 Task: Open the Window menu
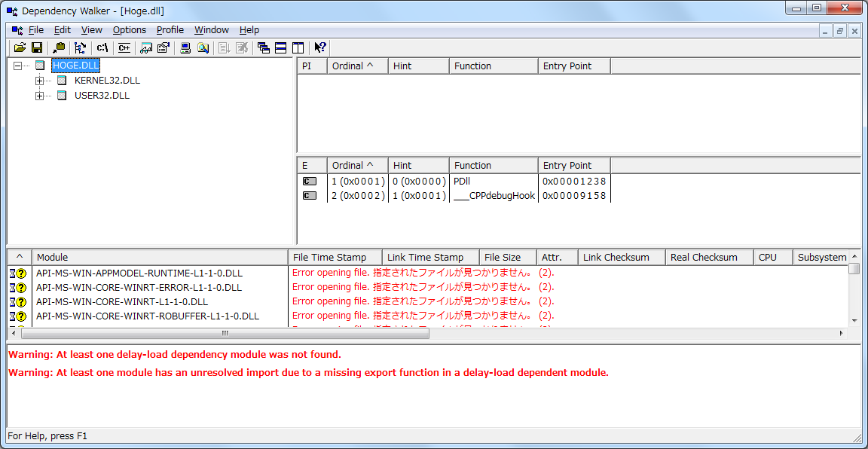[212, 30]
